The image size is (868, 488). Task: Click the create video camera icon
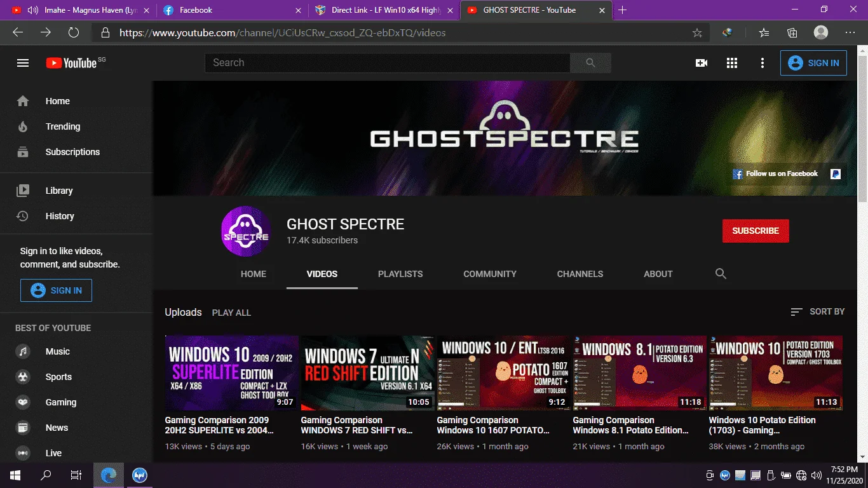tap(702, 63)
